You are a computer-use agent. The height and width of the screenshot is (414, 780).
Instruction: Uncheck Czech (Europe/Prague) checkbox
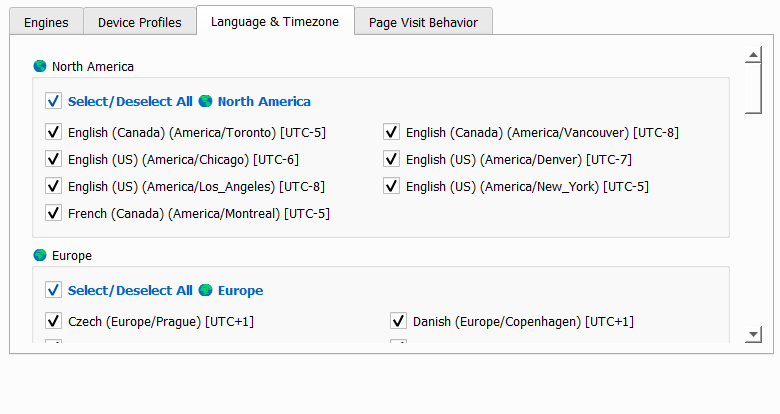click(x=53, y=321)
